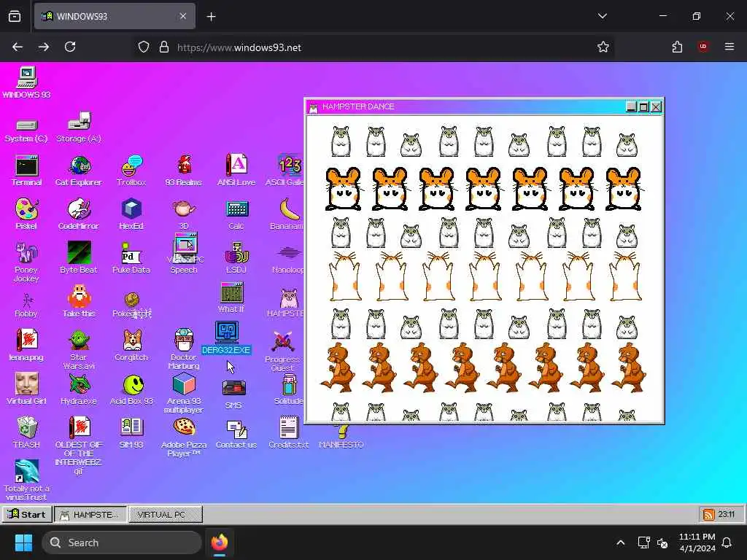The height and width of the screenshot is (560, 747).
Task: Launch the Solitude icon
Action: click(x=289, y=389)
